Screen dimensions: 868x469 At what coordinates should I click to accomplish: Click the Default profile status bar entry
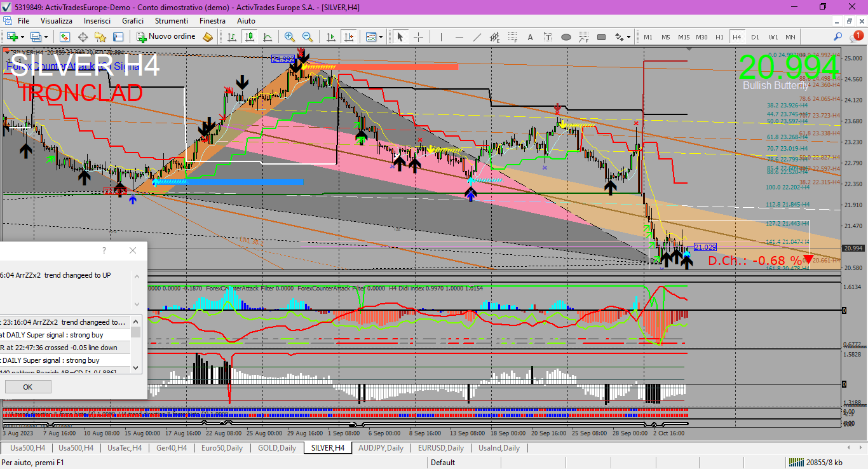point(443,462)
